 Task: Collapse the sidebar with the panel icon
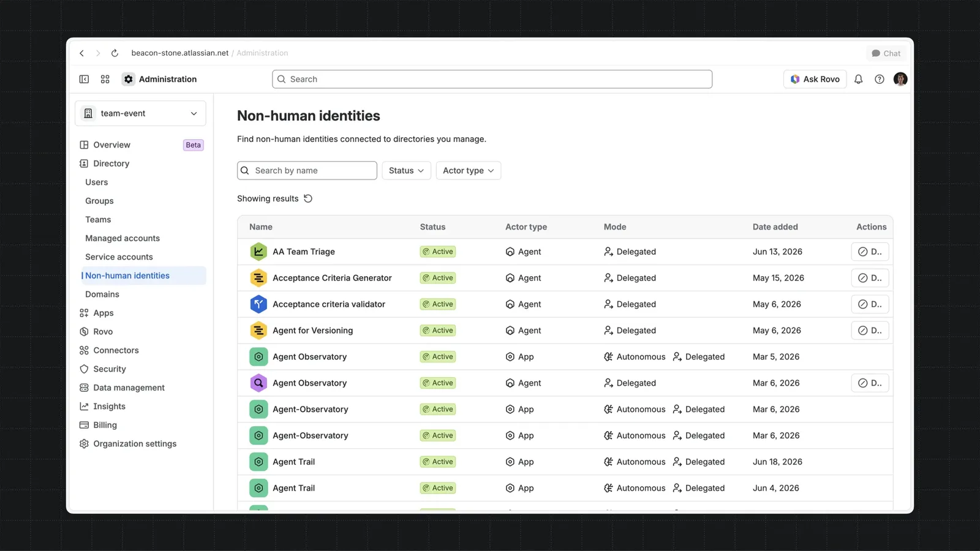pyautogui.click(x=85, y=79)
